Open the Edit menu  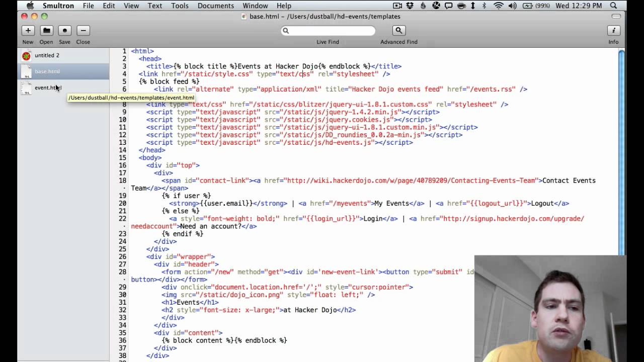click(x=109, y=6)
